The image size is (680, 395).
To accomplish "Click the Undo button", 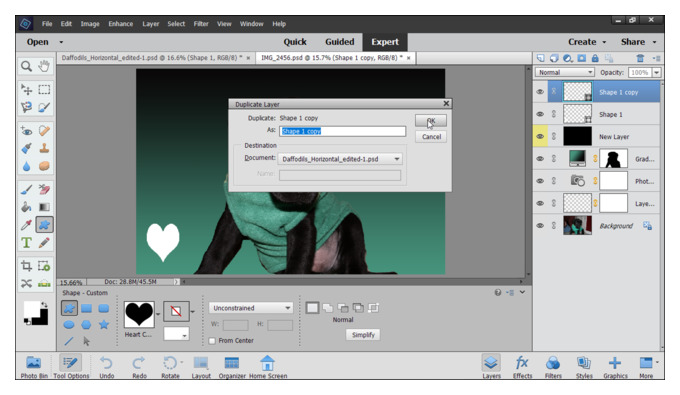I will [x=106, y=367].
